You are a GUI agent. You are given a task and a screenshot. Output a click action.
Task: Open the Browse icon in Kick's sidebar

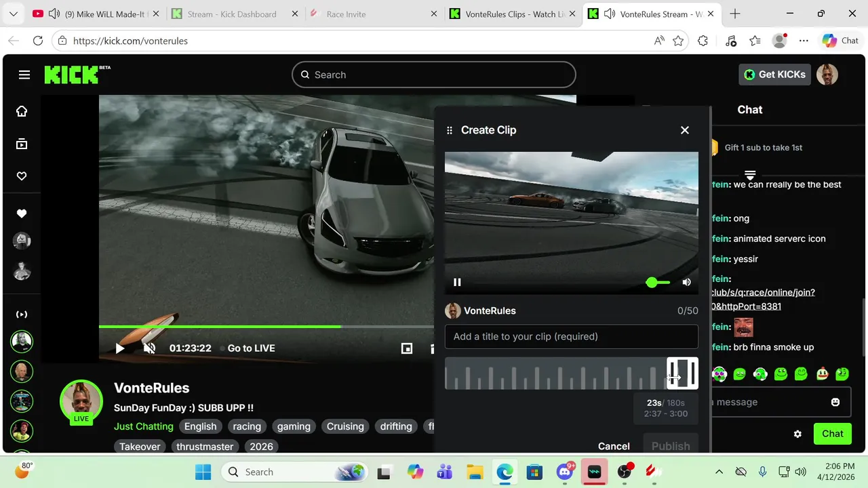click(x=22, y=144)
